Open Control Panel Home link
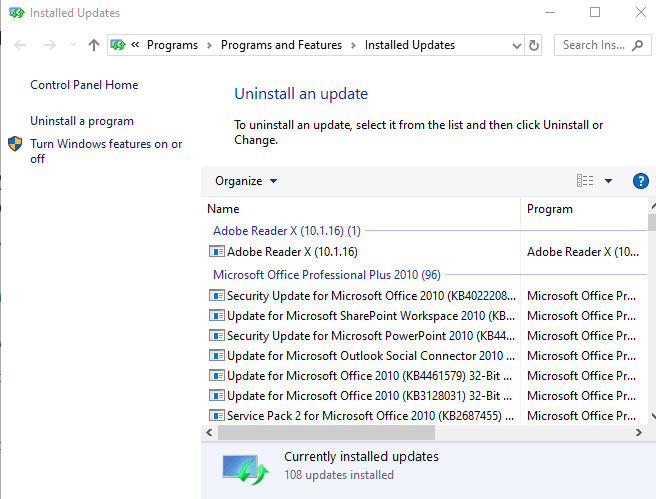 (84, 85)
